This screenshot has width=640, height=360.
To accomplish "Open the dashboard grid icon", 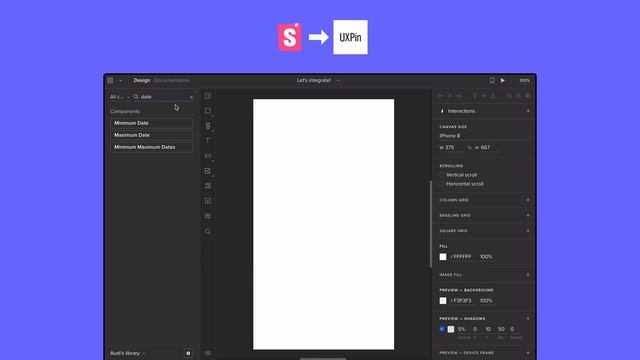I will pyautogui.click(x=110, y=80).
